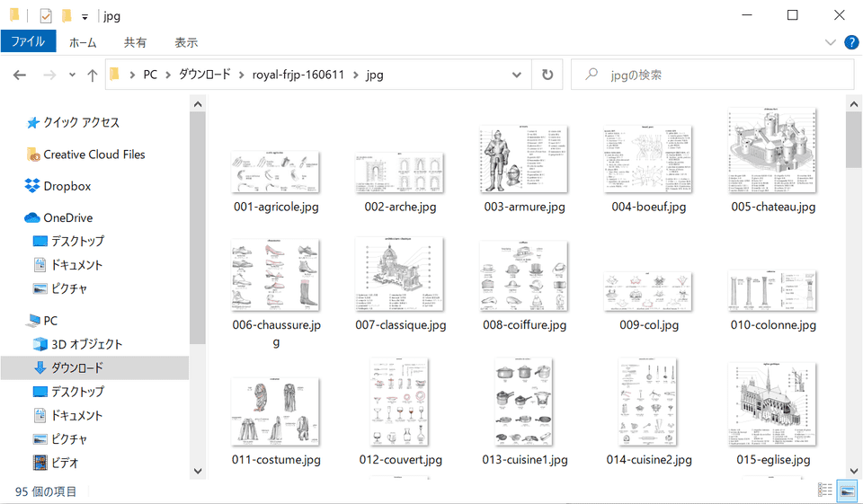Refresh the jpg folder view
Screen dimensions: 863x504
(x=547, y=75)
